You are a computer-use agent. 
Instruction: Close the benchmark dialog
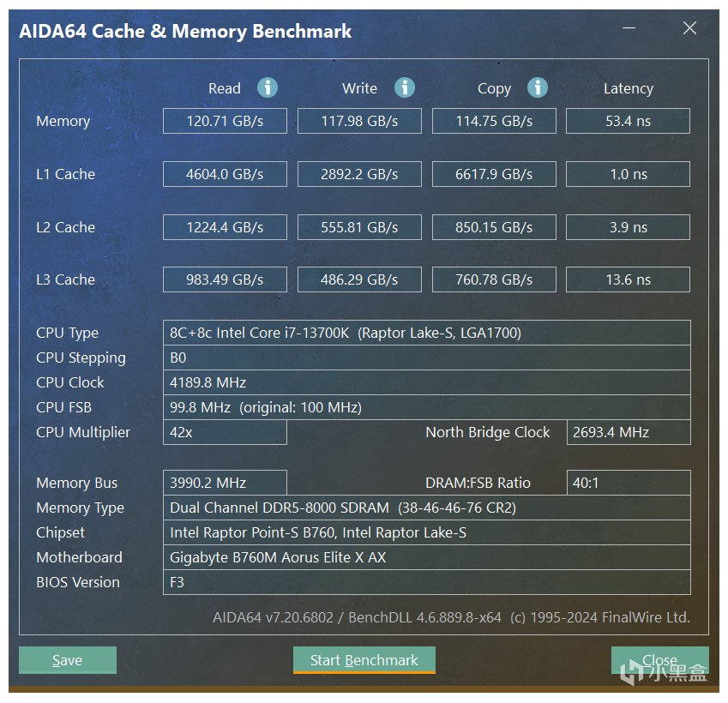click(659, 660)
